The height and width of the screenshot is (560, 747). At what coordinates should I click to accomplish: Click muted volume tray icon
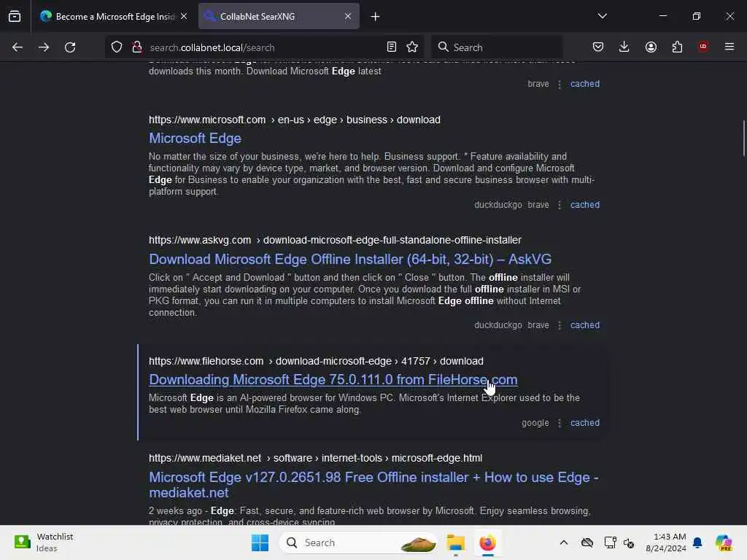(x=628, y=542)
